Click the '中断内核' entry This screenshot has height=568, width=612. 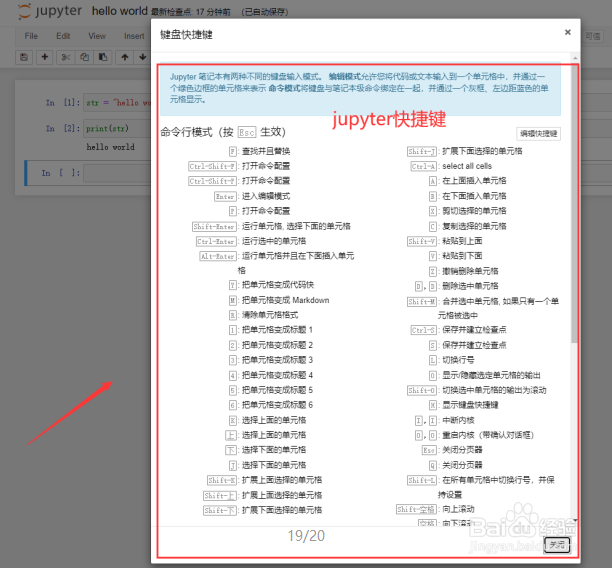445,420
